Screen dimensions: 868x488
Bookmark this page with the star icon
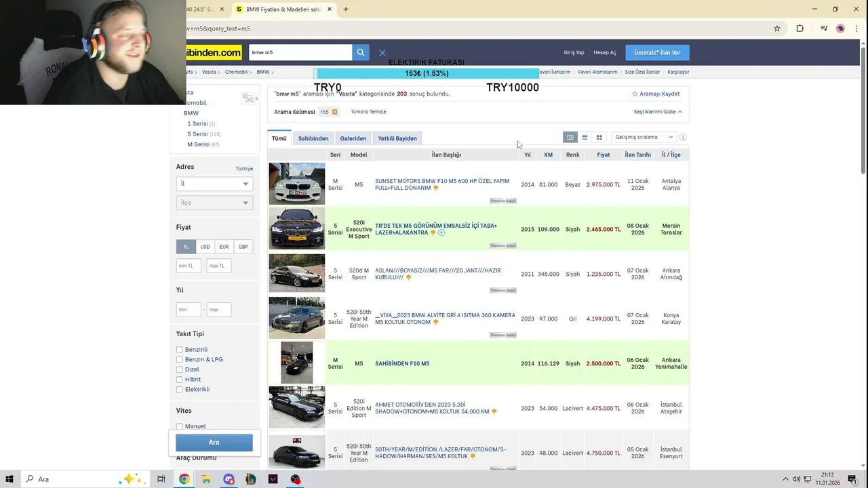point(777,28)
